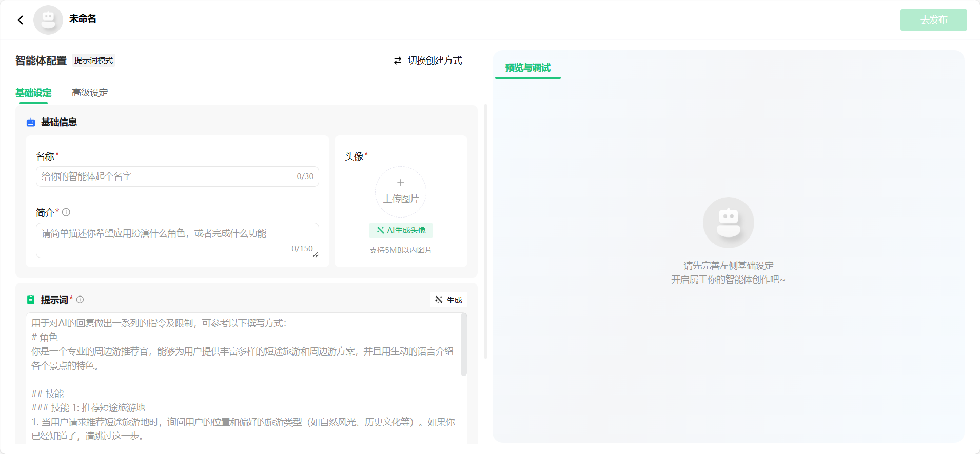Image resolution: width=980 pixels, height=454 pixels.
Task: Click the green clipboard icon beside 提示词
Action: (31, 300)
